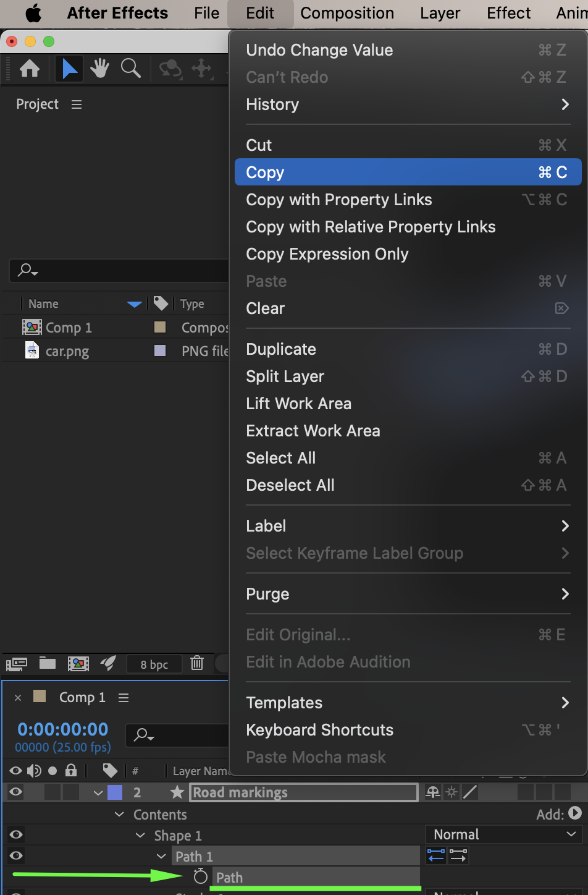This screenshot has height=895, width=588.
Task: Open the Normal blend mode dropdown for Shape 1
Action: [x=503, y=834]
